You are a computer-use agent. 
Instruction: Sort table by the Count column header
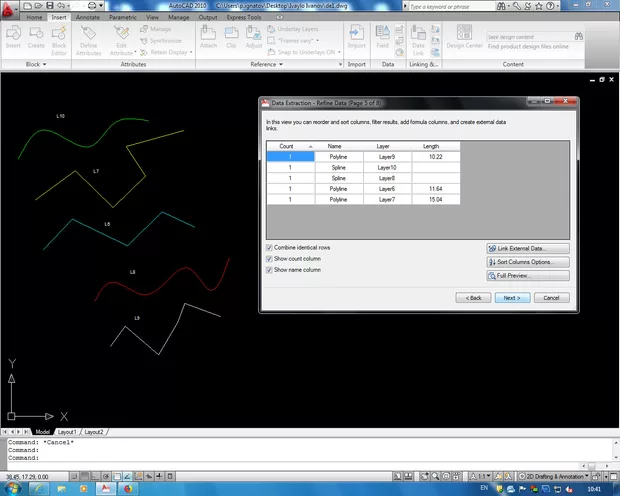click(287, 146)
